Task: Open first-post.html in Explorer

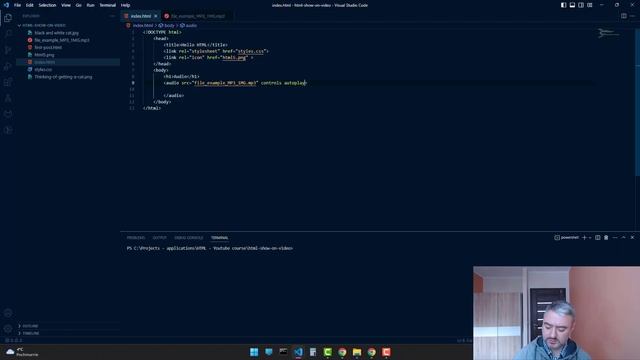Action: pos(48,47)
